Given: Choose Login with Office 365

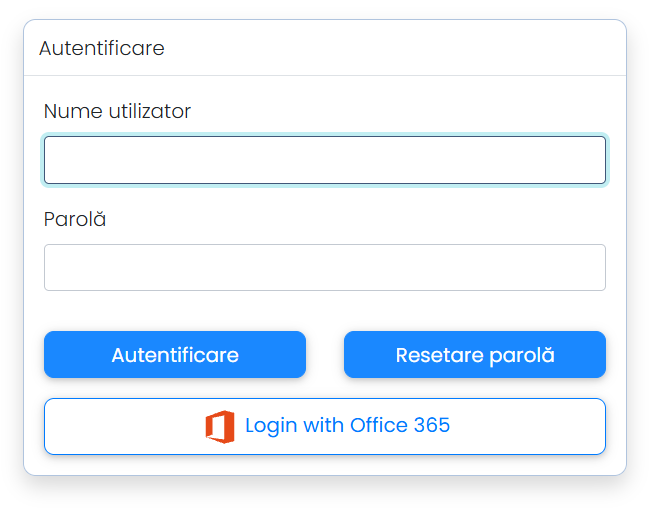Looking at the screenshot, I should pos(324,426).
